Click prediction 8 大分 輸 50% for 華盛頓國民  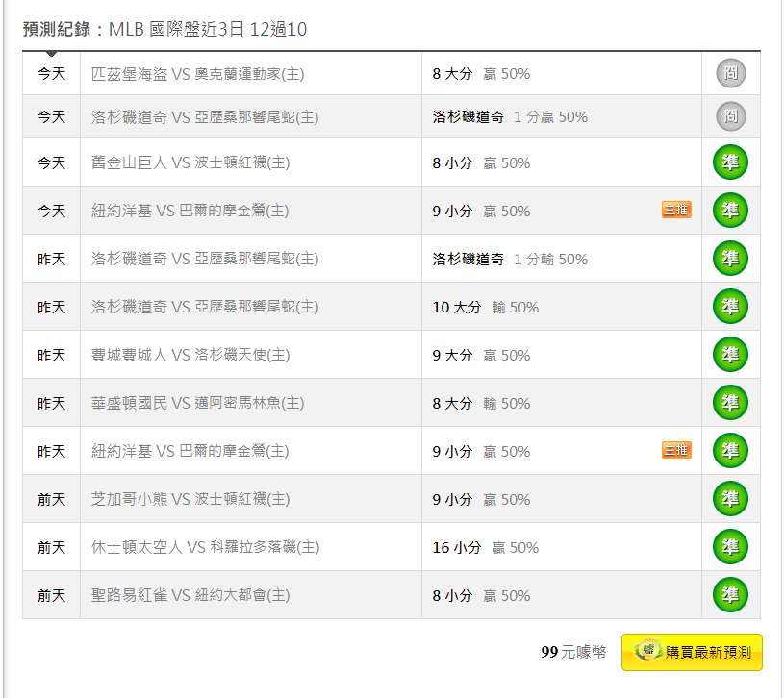pos(481,403)
